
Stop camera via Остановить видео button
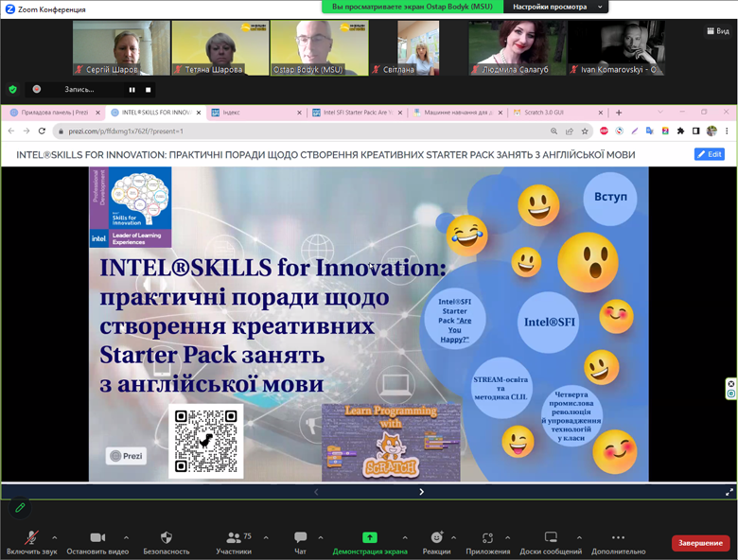click(97, 537)
